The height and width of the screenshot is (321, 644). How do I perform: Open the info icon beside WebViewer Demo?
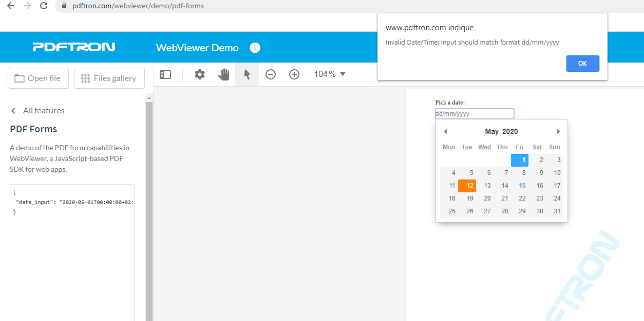point(255,48)
